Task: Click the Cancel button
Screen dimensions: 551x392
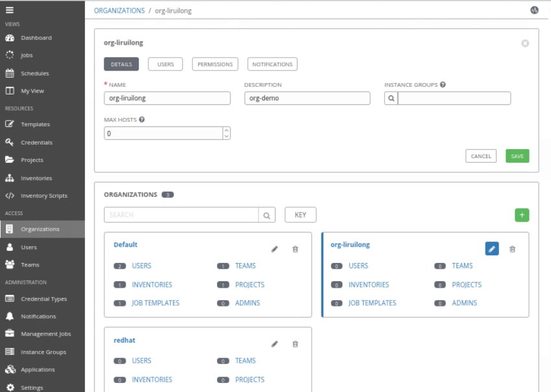Action: click(x=481, y=156)
